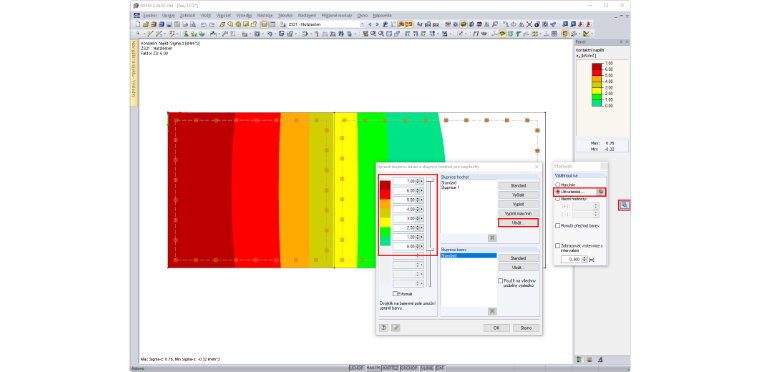This screenshot has height=372, width=760.
Task: Check Použít na všechny průběhy výsledků
Action: click(x=500, y=280)
